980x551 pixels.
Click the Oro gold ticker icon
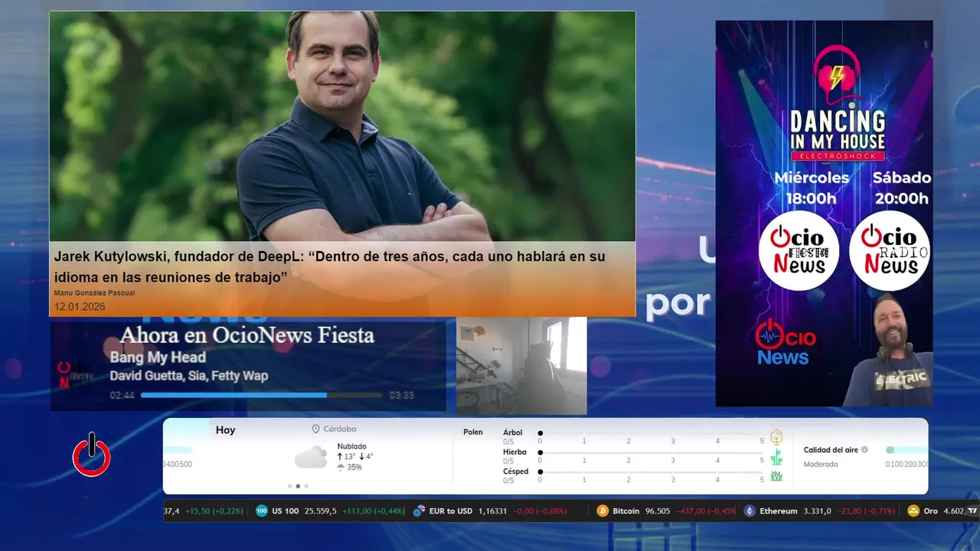913,510
